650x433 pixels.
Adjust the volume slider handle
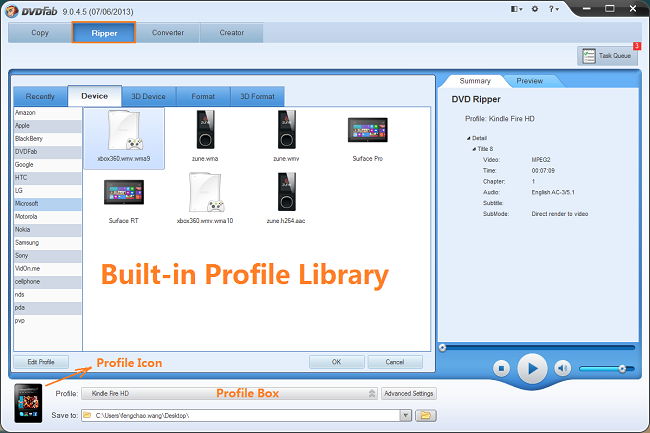point(622,368)
